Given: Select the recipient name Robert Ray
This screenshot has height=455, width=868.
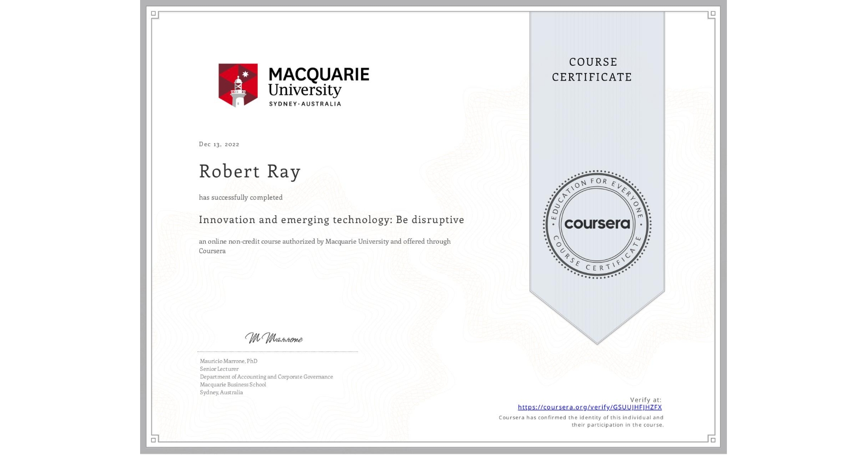Looking at the screenshot, I should 250,171.
